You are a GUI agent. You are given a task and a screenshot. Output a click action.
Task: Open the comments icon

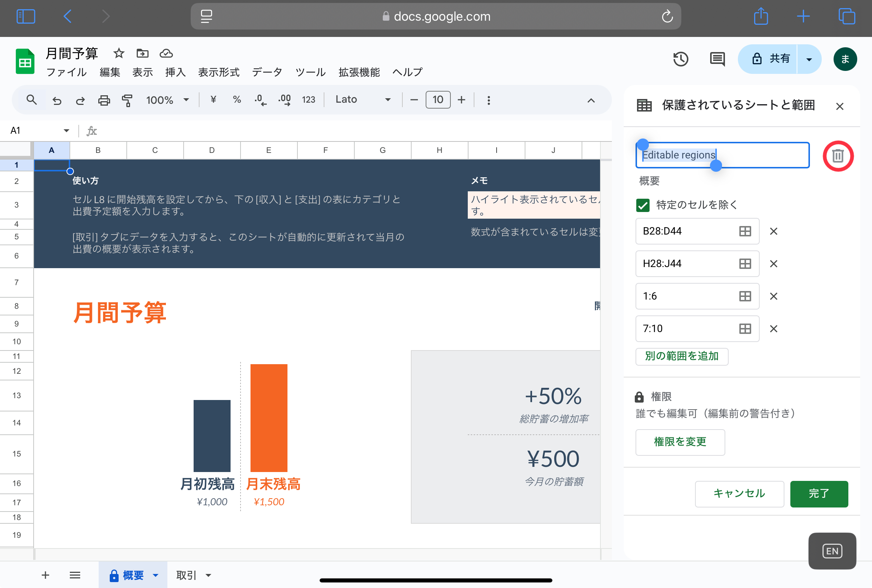pyautogui.click(x=717, y=59)
